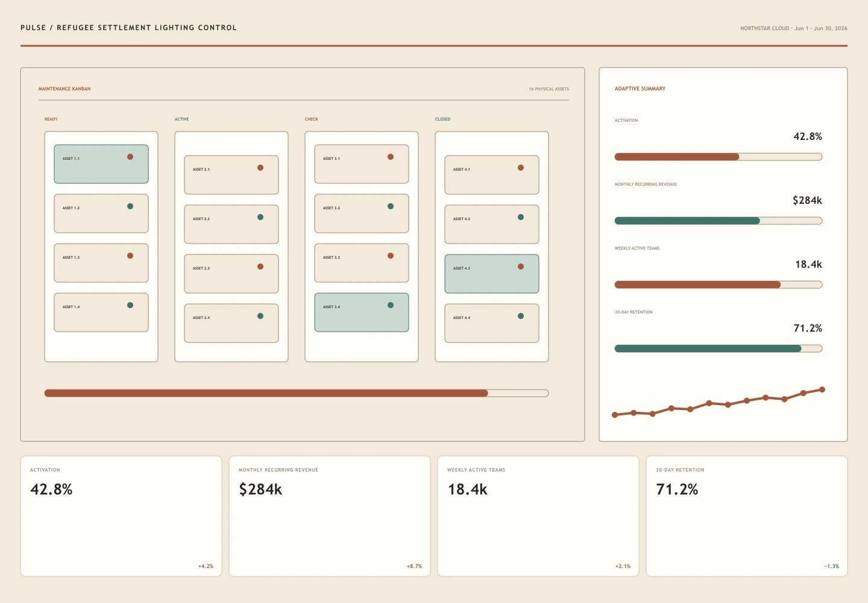Select the red status dot on Asset 1.3

pyautogui.click(x=130, y=256)
